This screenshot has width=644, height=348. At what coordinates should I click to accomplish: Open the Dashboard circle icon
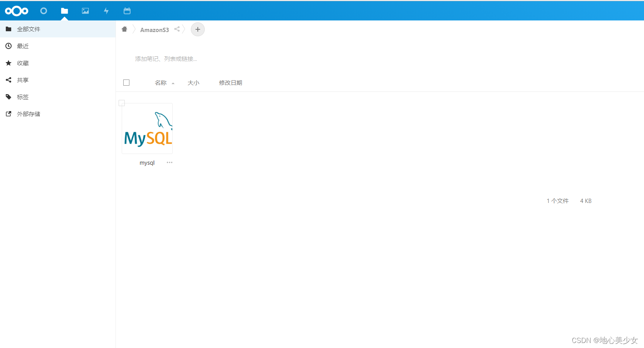coord(44,11)
